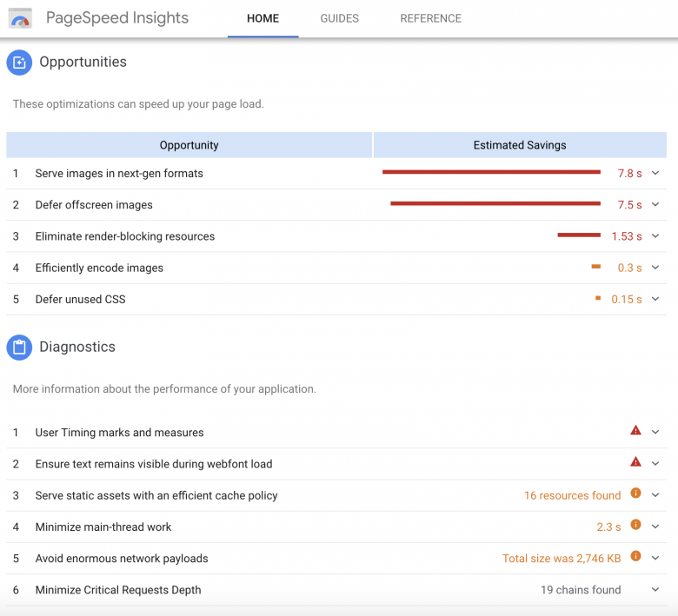This screenshot has height=616, width=678.
Task: Expand Eliminate render-blocking resources chevron
Action: click(655, 236)
